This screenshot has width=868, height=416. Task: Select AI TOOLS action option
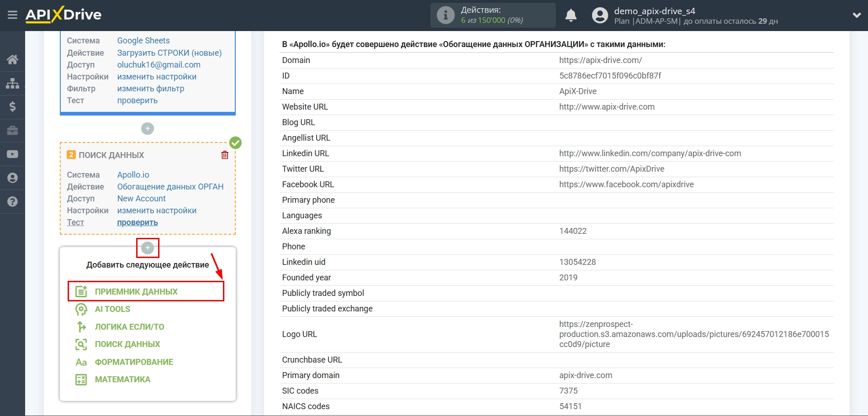(112, 309)
